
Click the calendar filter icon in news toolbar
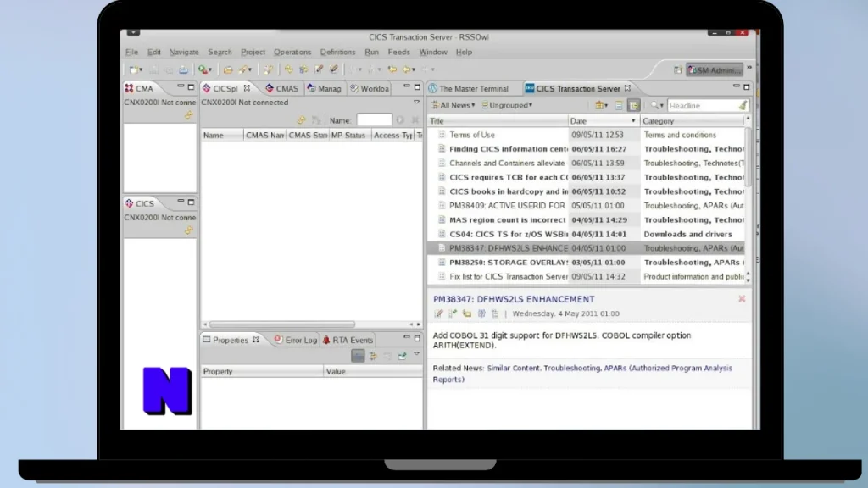pyautogui.click(x=599, y=105)
